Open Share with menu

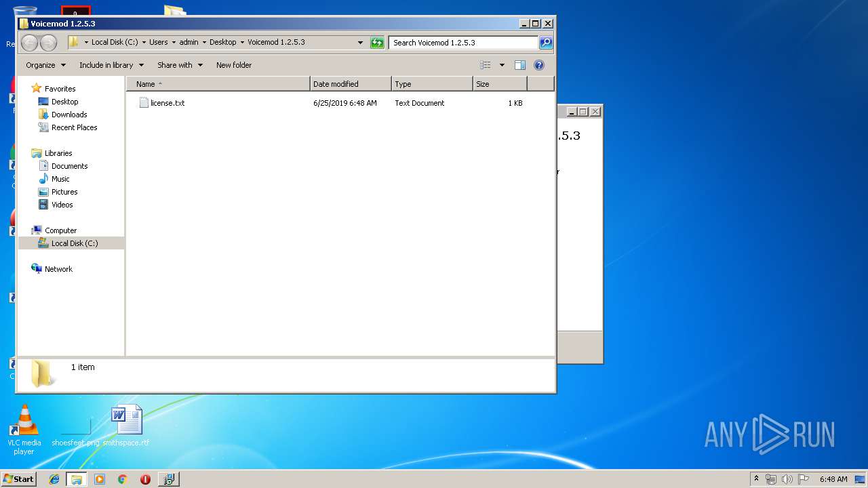click(x=180, y=65)
